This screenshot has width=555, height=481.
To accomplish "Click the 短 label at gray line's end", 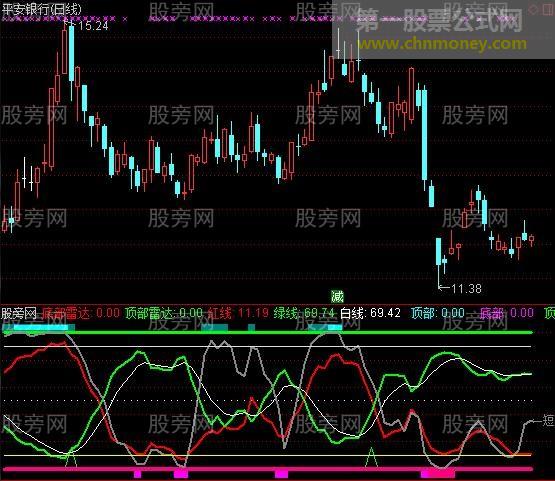I will tap(548, 420).
